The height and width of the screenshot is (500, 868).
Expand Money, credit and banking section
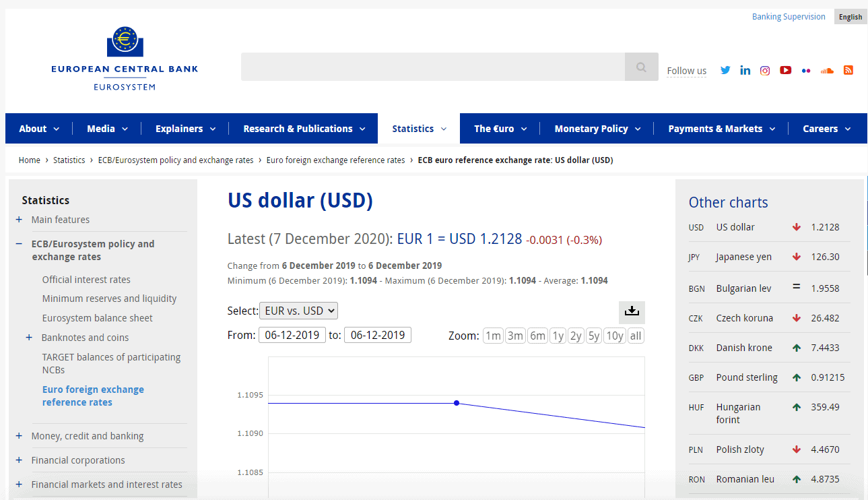(x=19, y=436)
